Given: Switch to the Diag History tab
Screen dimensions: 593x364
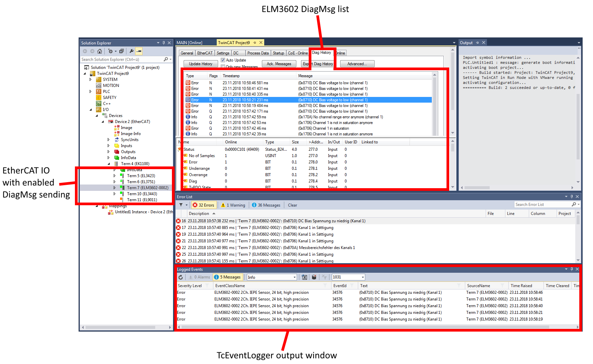Looking at the screenshot, I should 321,52.
